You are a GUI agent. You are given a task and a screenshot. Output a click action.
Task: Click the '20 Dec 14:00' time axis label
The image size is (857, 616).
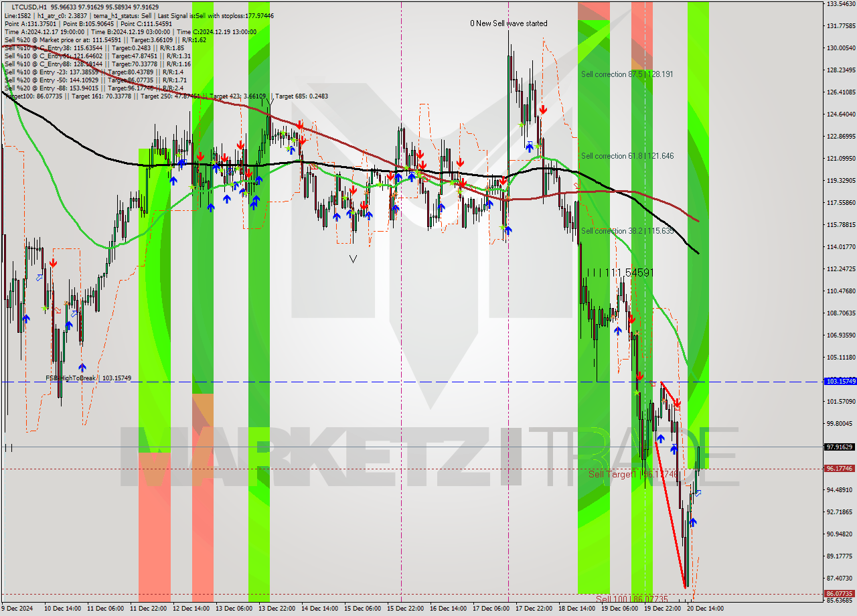(x=707, y=609)
